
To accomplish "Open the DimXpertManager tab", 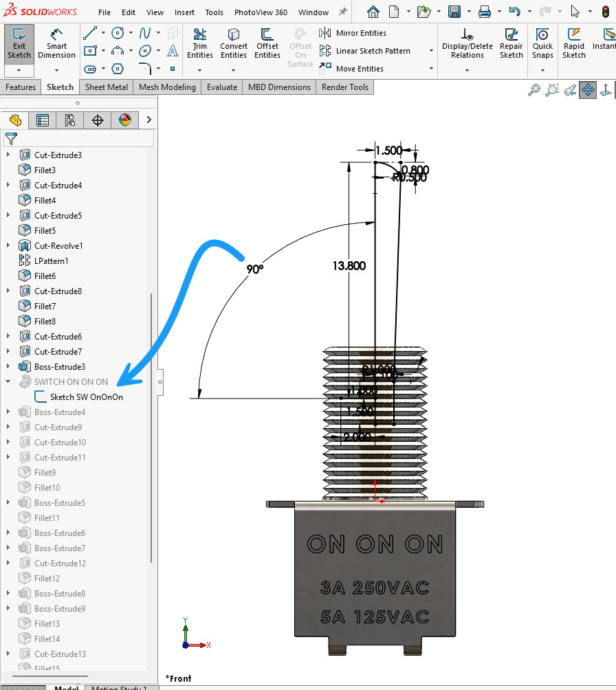I will coord(98,120).
